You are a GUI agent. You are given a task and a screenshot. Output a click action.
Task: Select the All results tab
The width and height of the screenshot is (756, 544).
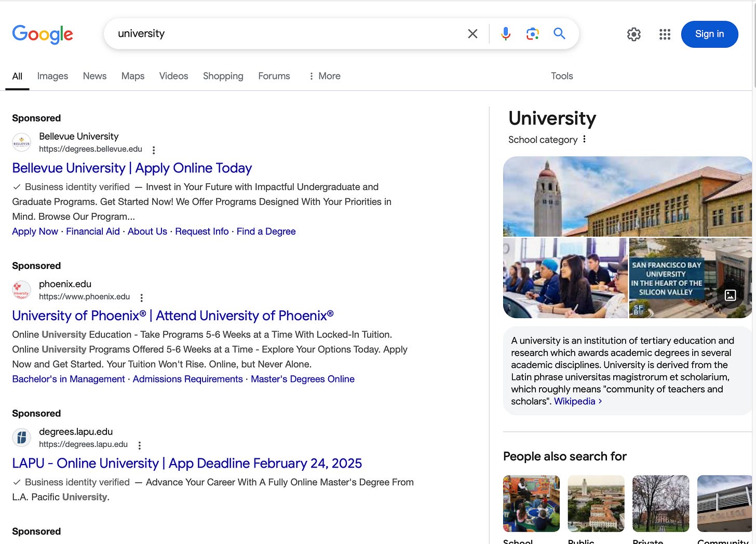[x=17, y=76]
